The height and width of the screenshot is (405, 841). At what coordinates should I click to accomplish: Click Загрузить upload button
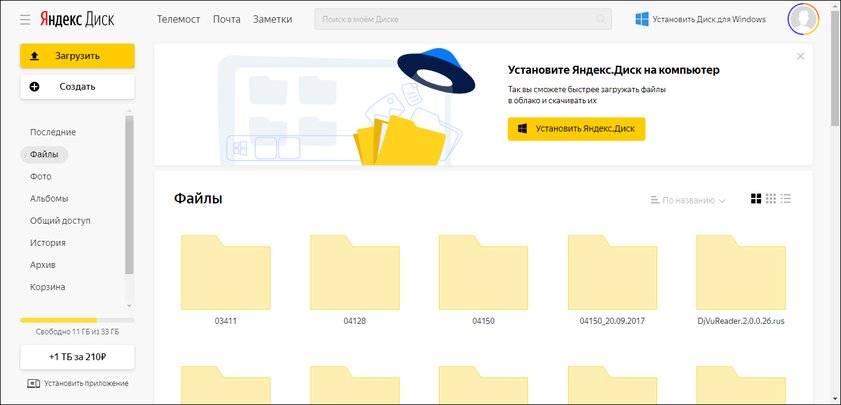click(77, 56)
